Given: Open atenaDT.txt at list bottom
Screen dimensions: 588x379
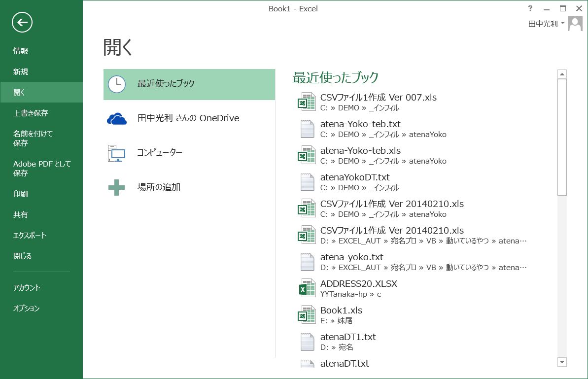Looking at the screenshot, I should coord(345,363).
